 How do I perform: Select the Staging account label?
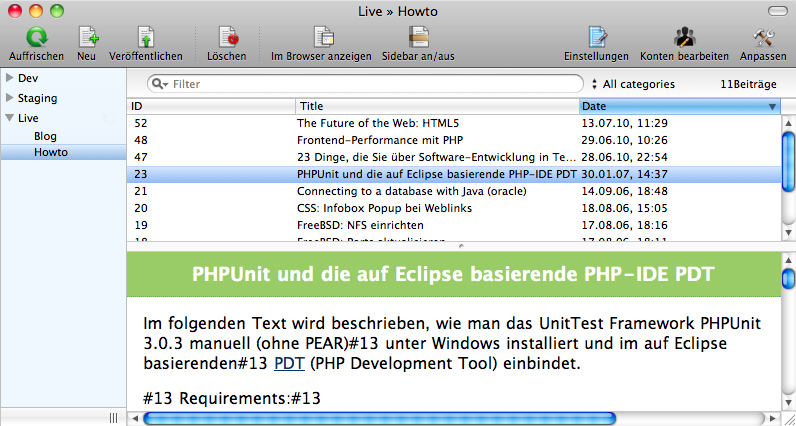[x=37, y=98]
